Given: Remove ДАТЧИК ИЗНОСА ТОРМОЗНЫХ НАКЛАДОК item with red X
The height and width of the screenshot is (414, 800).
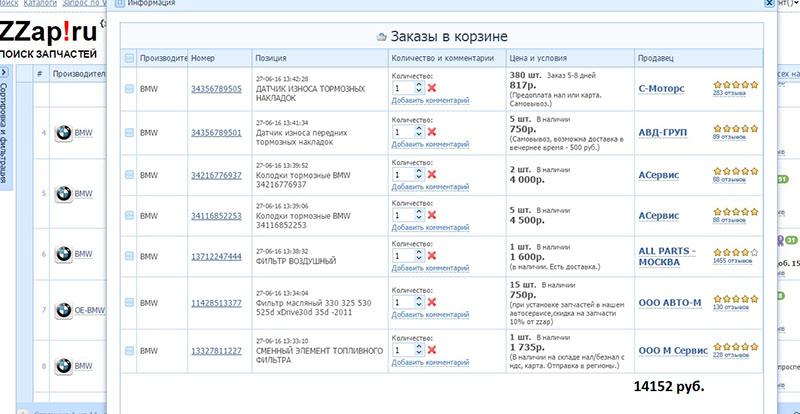Looking at the screenshot, I should pos(432,88).
